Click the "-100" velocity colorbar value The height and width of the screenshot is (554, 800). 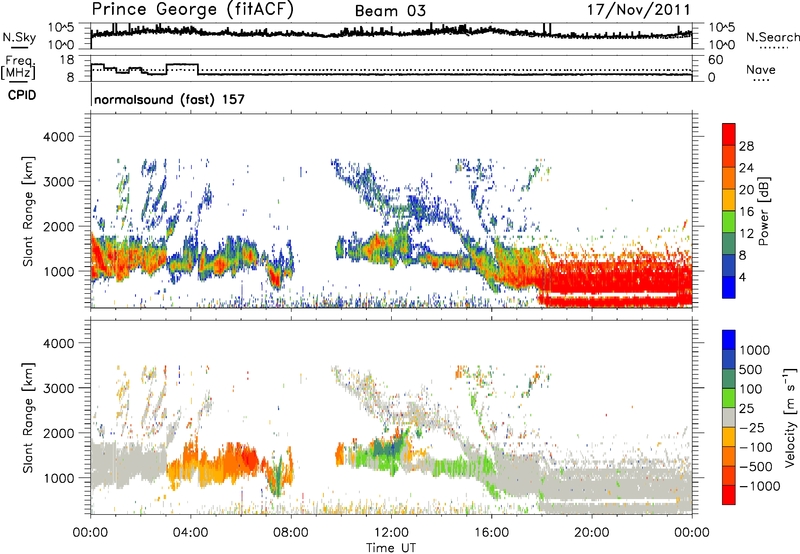coord(756,447)
